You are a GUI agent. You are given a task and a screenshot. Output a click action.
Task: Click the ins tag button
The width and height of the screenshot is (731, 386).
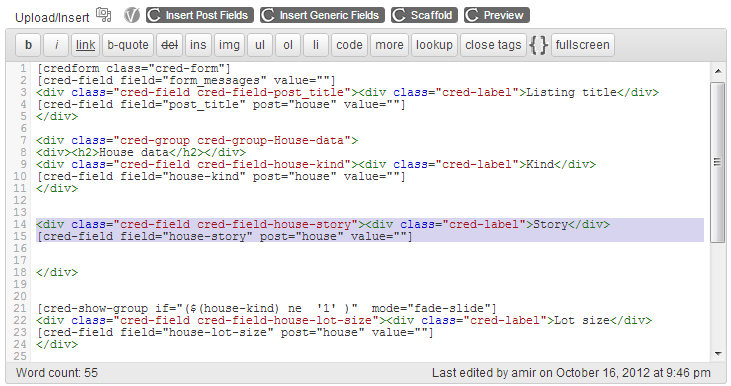pyautogui.click(x=198, y=45)
